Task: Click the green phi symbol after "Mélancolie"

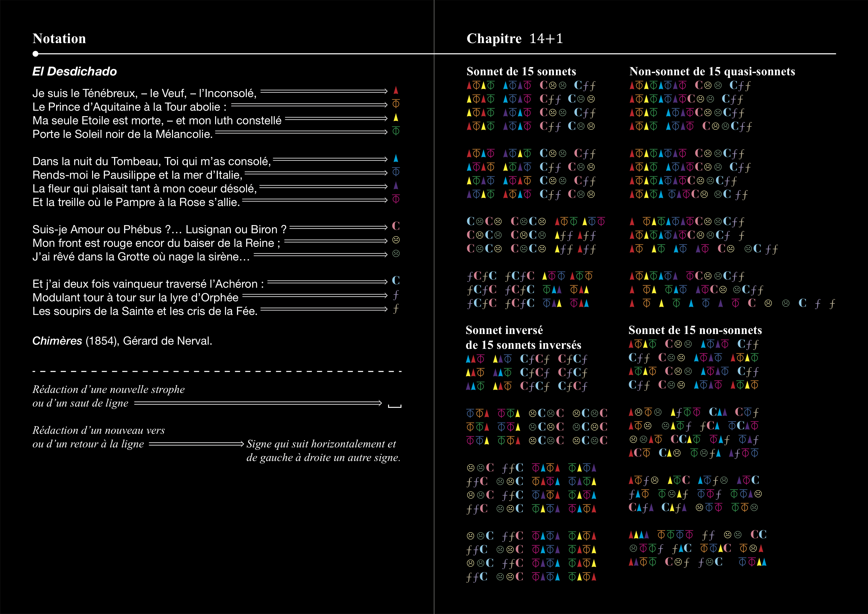Action: coord(396,131)
